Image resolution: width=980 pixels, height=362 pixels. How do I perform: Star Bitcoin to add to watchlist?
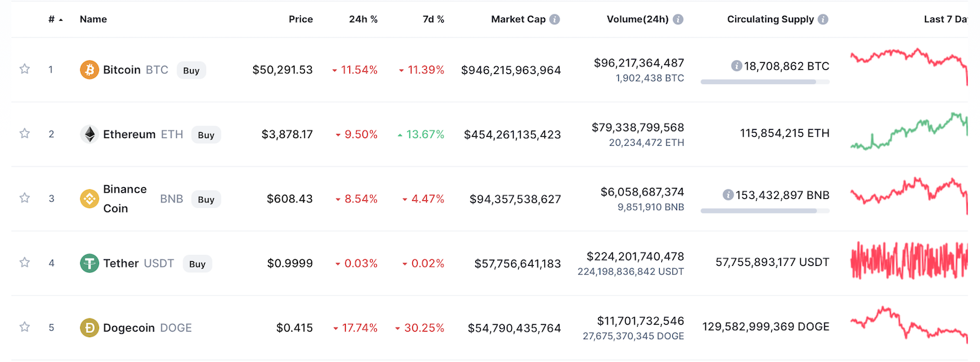(25, 69)
